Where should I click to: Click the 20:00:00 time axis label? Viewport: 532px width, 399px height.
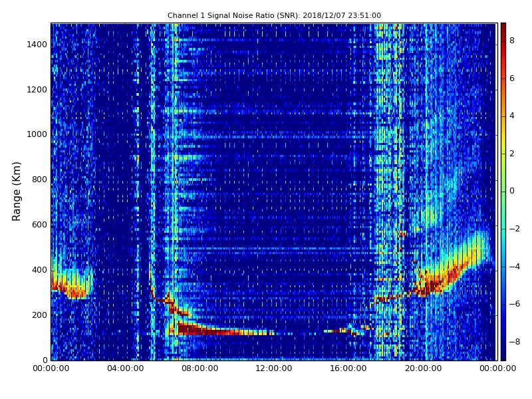tap(423, 368)
